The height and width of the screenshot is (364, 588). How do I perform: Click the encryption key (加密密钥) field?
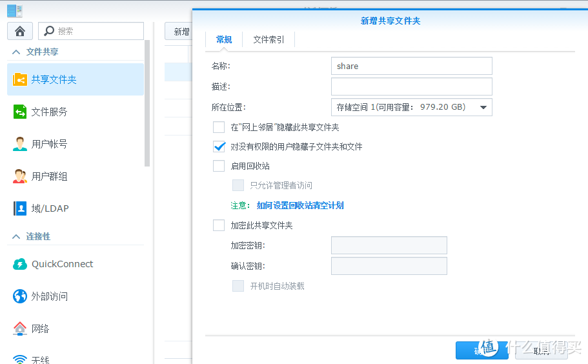click(x=389, y=245)
